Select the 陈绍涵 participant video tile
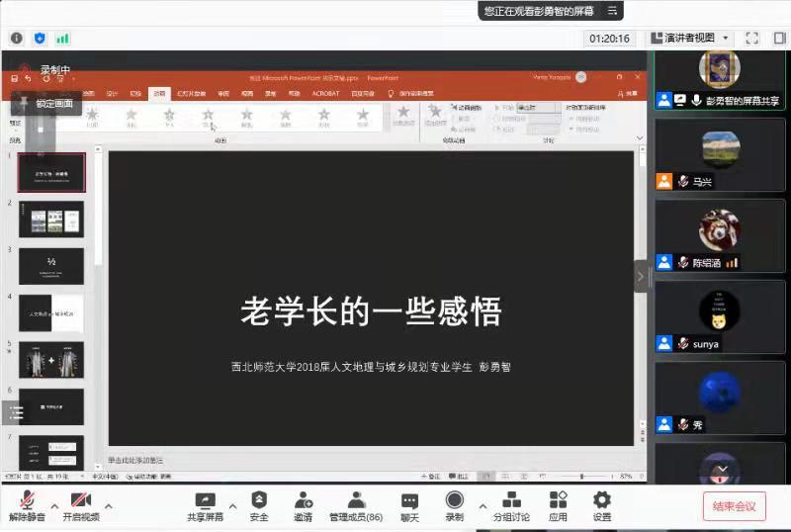Viewport: 791px width, 532px height. tap(720, 237)
